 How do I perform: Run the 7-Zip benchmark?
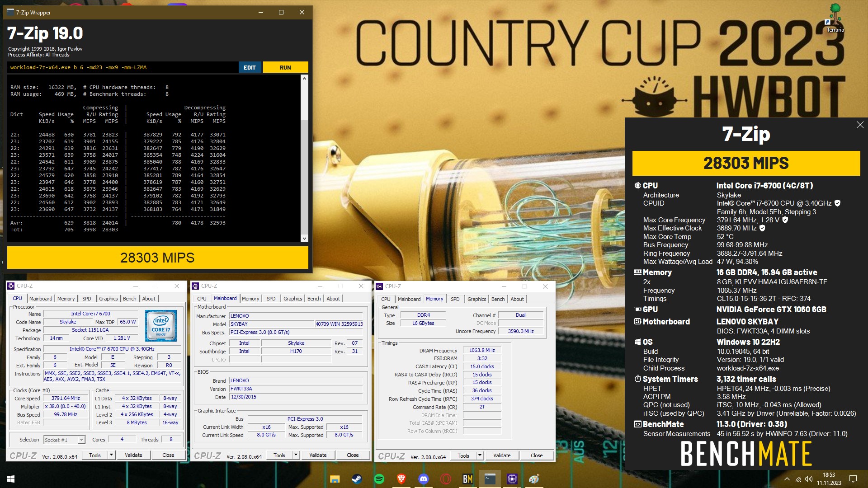pyautogui.click(x=285, y=67)
